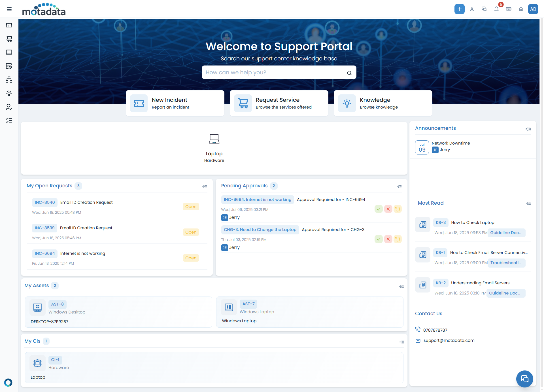Open the lightbulb knowledge icon in the left sidebar
Screen dimensions: 544x392
click(9, 93)
